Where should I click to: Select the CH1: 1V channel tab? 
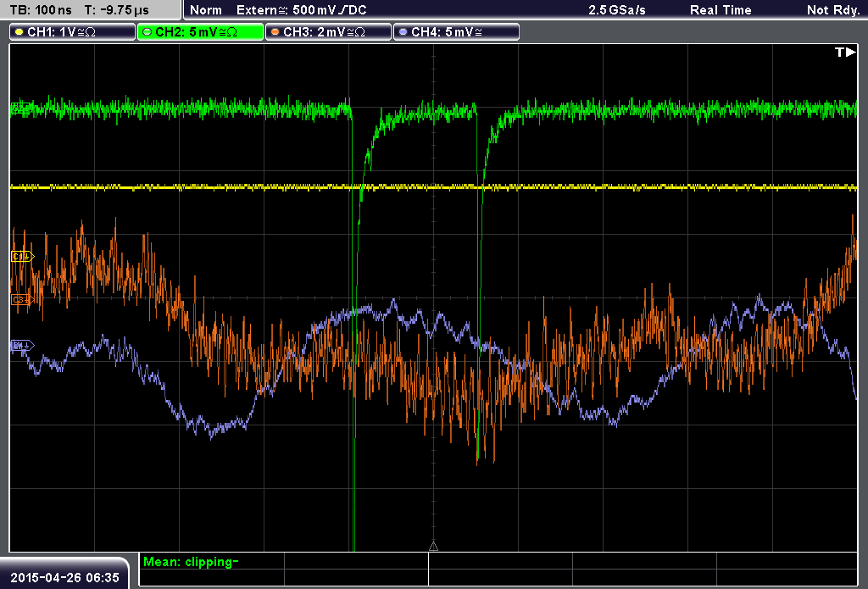[x=73, y=32]
